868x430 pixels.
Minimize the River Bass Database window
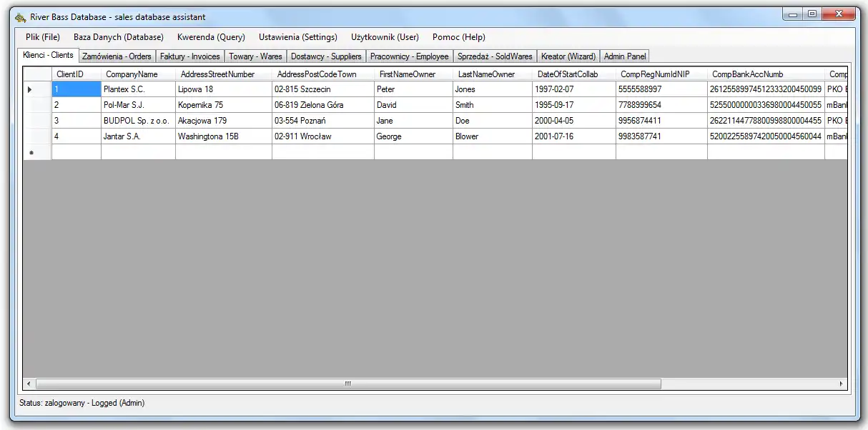coord(793,14)
